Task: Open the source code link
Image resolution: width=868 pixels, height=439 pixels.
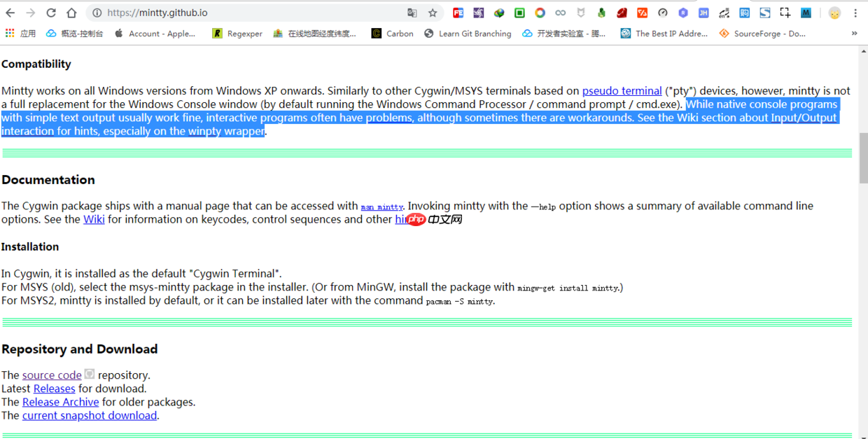Action: 52,375
